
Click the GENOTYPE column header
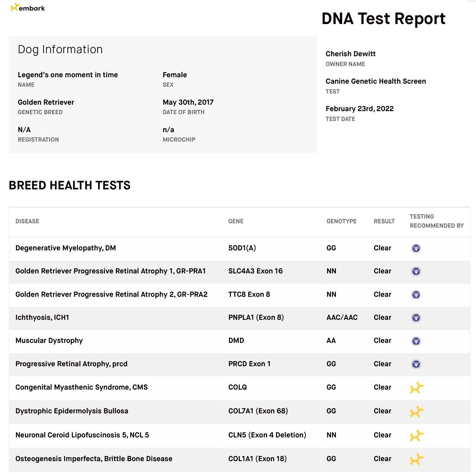[341, 221]
